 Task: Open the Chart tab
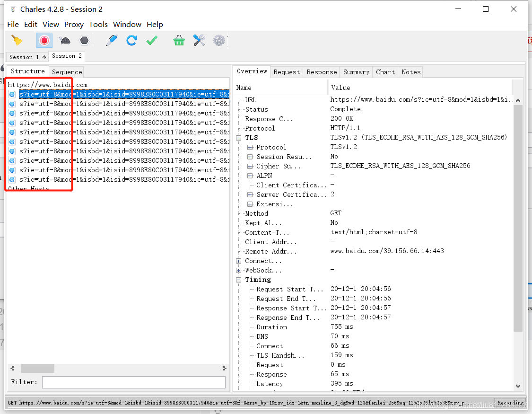click(x=385, y=72)
